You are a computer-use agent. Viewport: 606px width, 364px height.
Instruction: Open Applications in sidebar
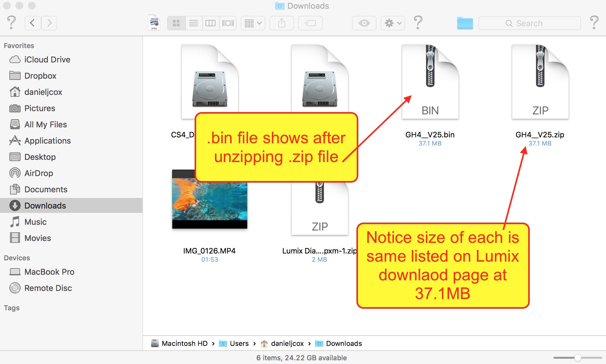tap(71, 140)
